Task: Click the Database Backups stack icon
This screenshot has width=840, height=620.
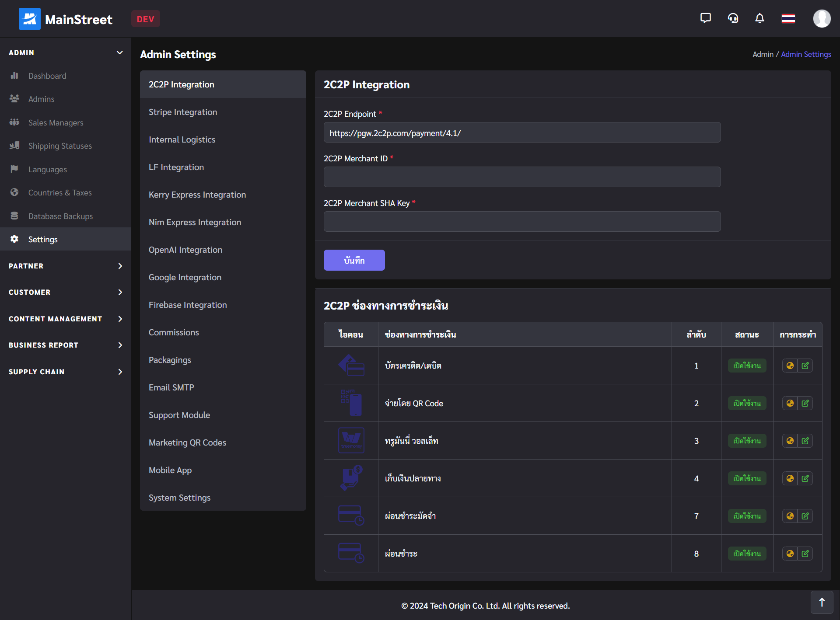Action: [x=14, y=216]
